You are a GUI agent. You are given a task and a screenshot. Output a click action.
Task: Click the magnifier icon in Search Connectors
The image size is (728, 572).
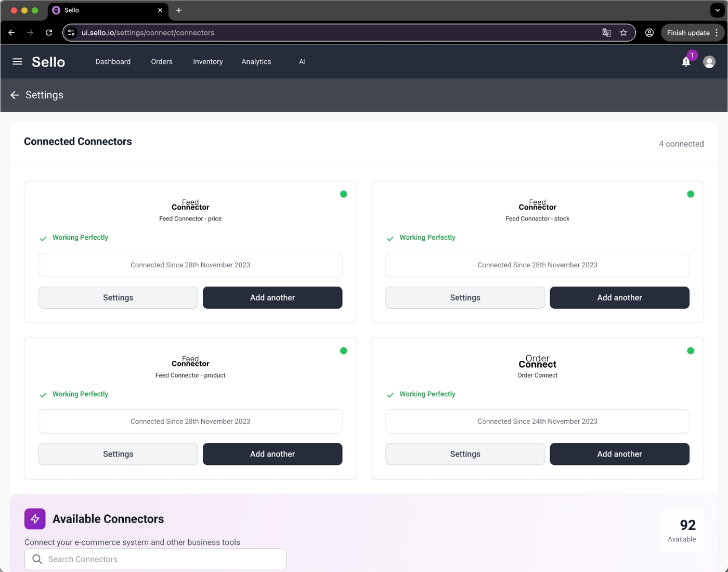tap(37, 559)
